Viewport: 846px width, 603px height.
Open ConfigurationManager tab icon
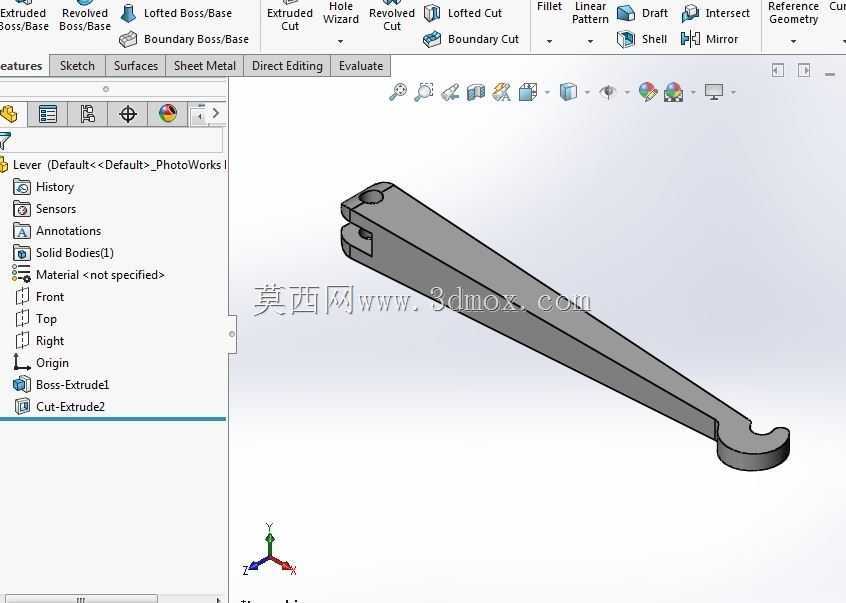(87, 114)
